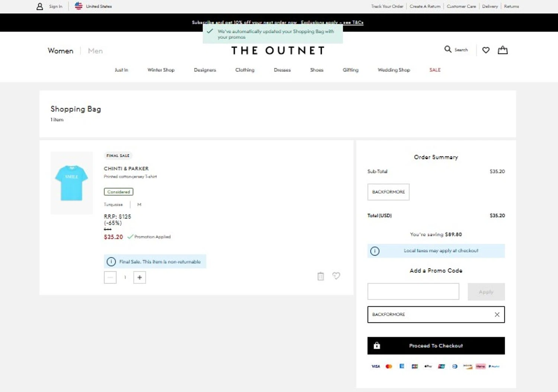Open the Clothing menu
This screenshot has width=558, height=392.
245,70
